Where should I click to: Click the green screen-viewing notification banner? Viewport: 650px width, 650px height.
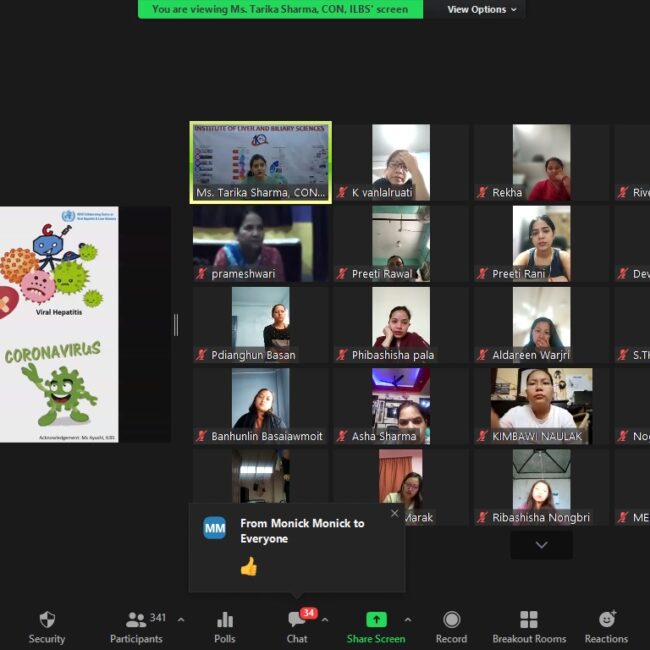280,9
